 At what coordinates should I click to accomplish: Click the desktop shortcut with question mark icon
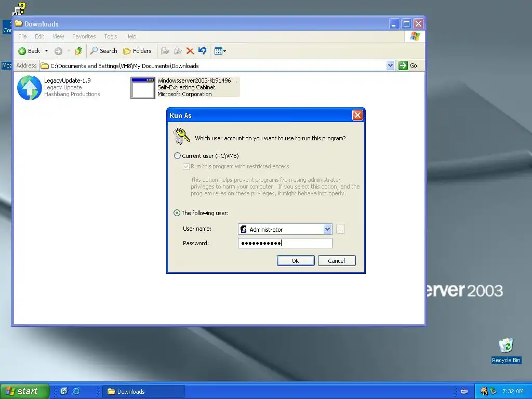pos(19,9)
